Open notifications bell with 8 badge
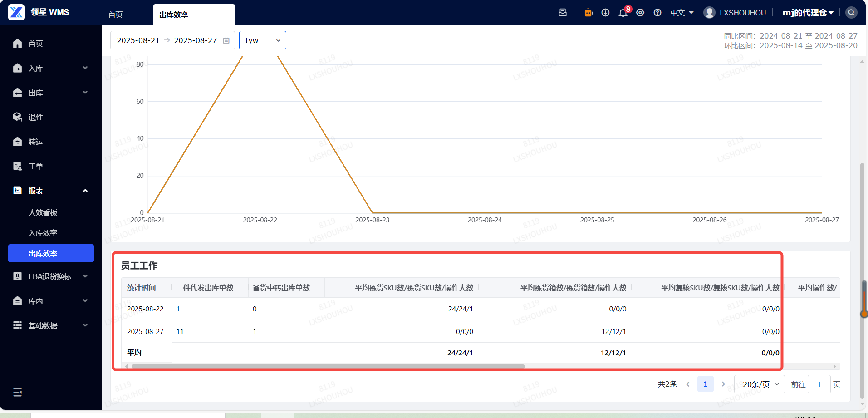 click(x=623, y=13)
